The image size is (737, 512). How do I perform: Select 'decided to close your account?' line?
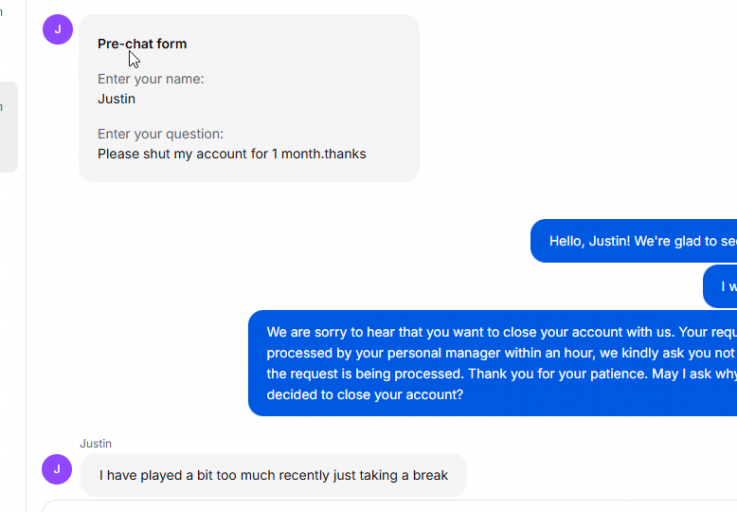point(365,394)
